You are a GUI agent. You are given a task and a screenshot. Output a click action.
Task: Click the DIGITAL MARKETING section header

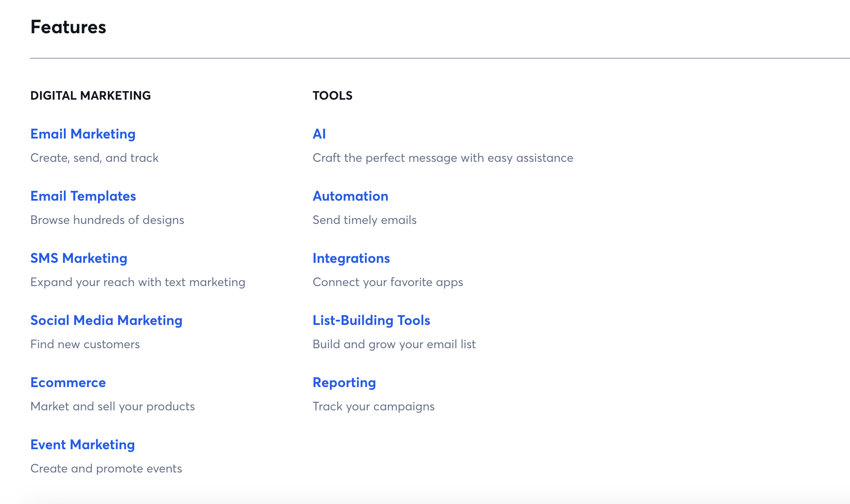coord(90,95)
